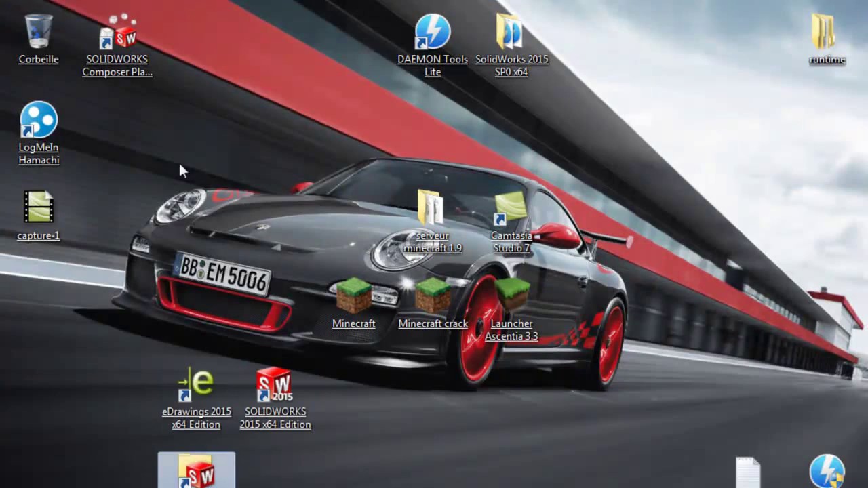Click the DAEMON icon with shield badge

pyautogui.click(x=827, y=471)
